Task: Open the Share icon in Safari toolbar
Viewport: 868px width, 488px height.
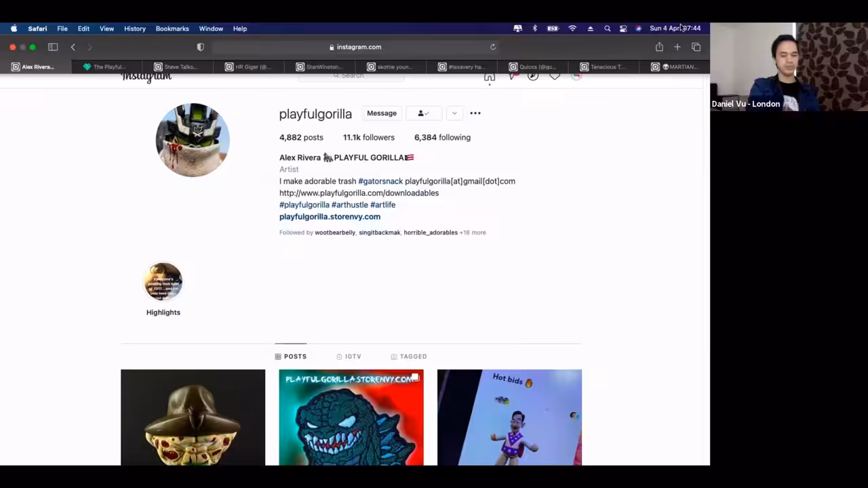Action: point(659,47)
